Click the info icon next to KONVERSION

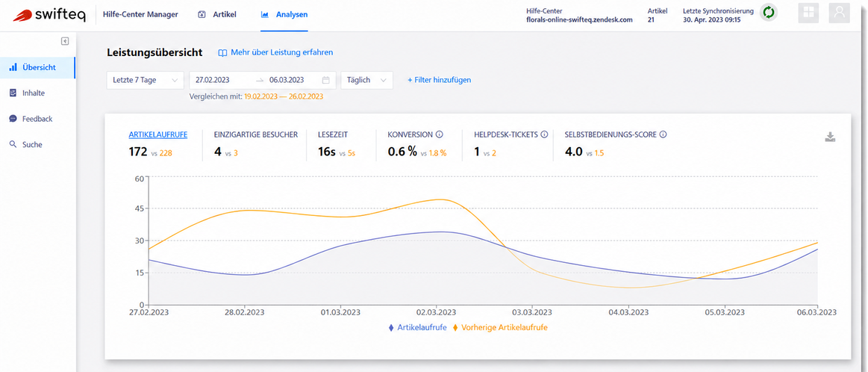click(440, 134)
